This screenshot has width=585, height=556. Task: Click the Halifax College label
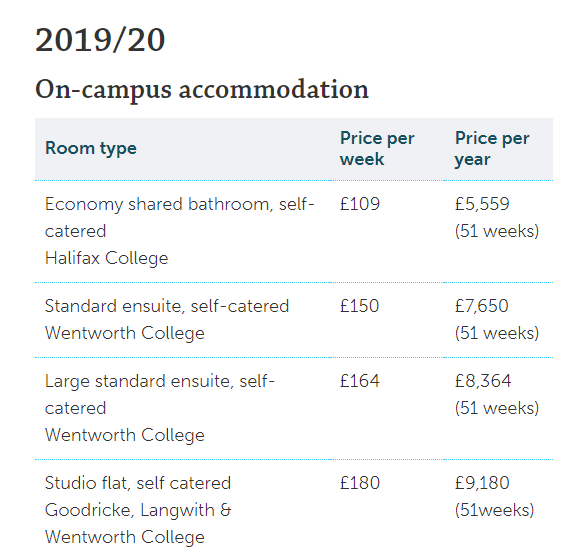pyautogui.click(x=106, y=258)
